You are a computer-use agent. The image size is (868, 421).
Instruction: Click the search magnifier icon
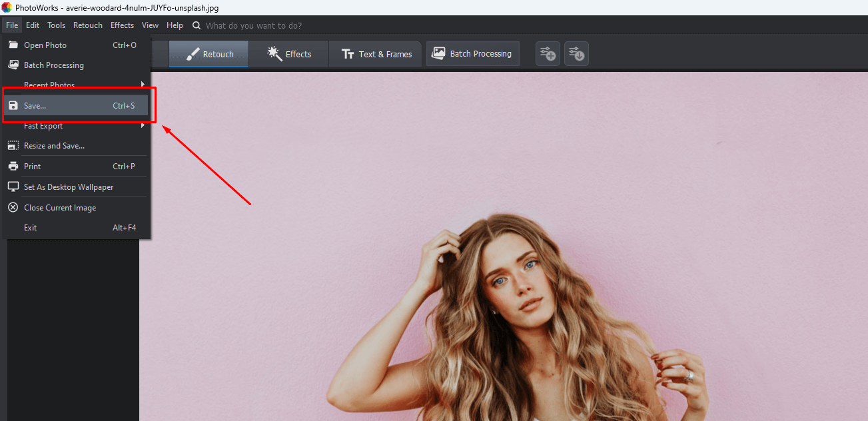click(x=197, y=25)
